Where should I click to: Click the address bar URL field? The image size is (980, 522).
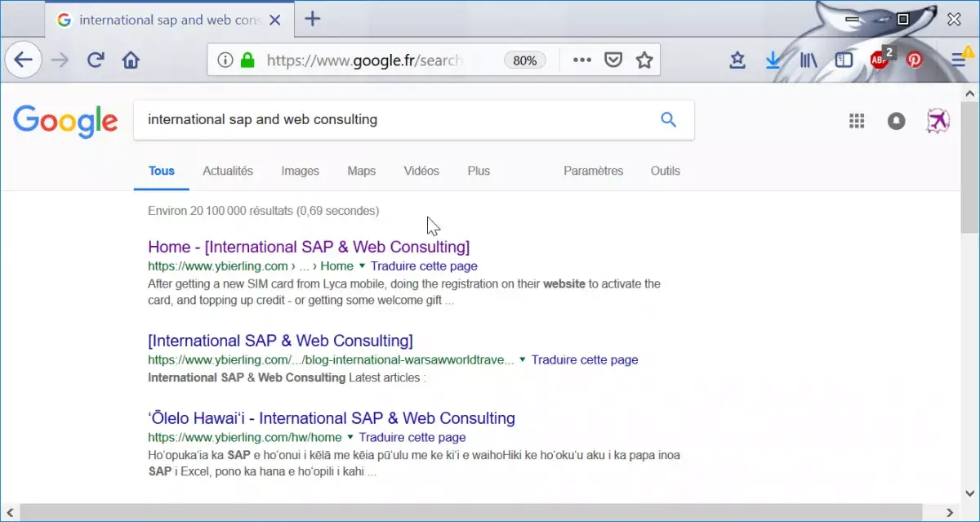[363, 60]
